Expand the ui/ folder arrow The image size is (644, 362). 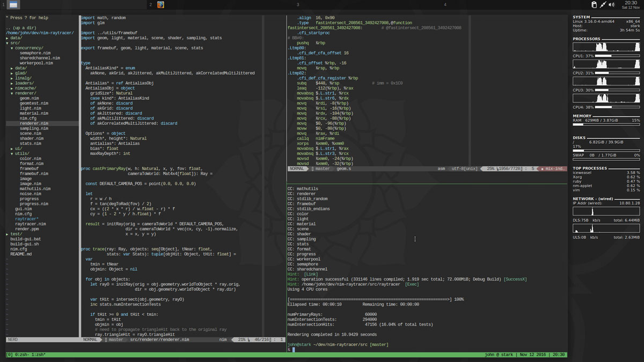coord(12,149)
